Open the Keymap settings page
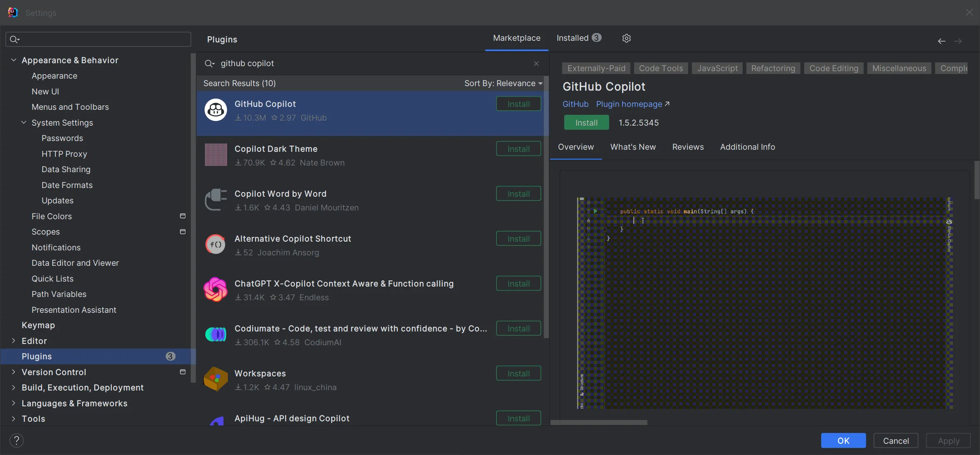Viewport: 980px width, 455px height. (x=38, y=325)
